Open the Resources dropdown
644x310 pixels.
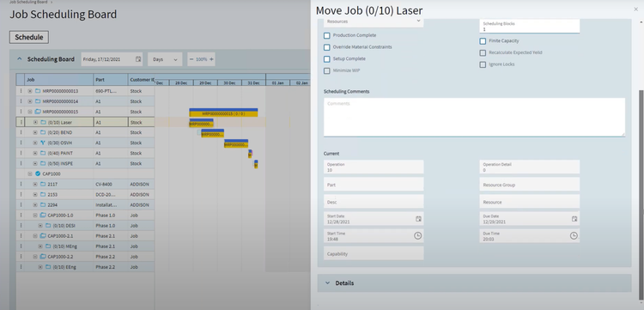coord(374,22)
